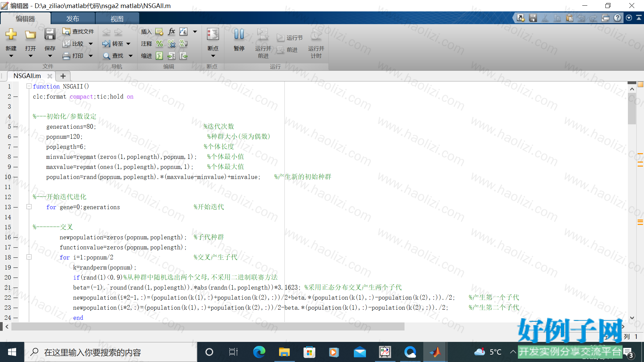Expand the 打印 dropdown arrow
The width and height of the screenshot is (644, 362).
pos(91,56)
